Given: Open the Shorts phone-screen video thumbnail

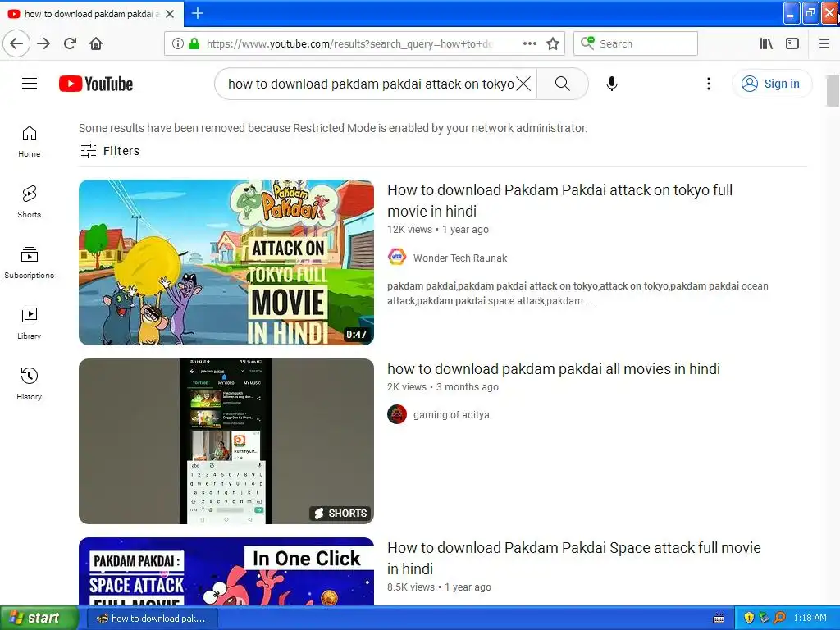Looking at the screenshot, I should pyautogui.click(x=226, y=441).
